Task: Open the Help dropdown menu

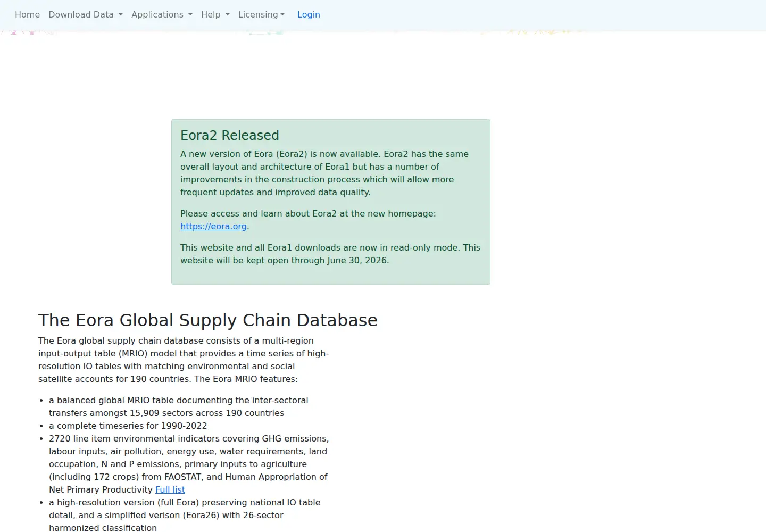Action: 215,14
